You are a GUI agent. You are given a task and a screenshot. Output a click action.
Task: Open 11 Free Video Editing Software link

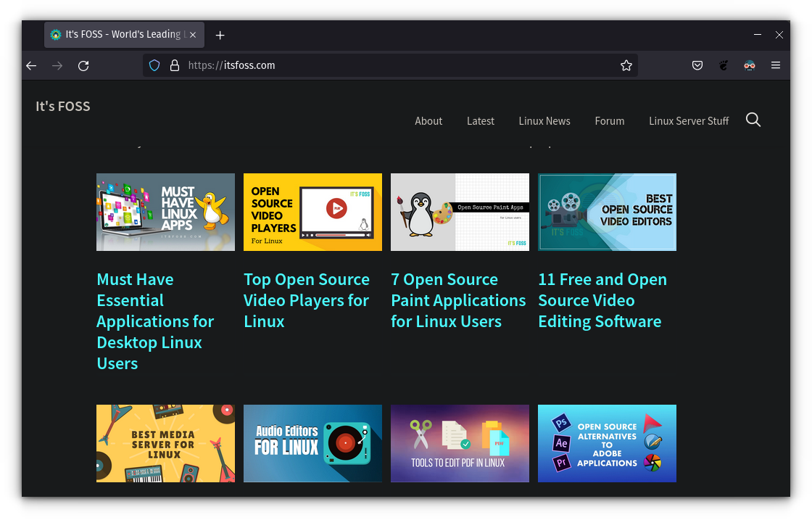pos(602,300)
